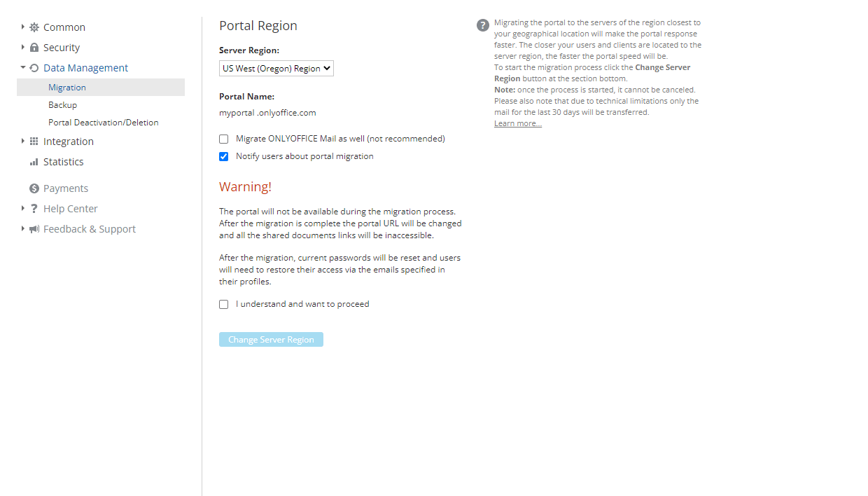Image resolution: width=868 pixels, height=496 pixels.
Task: Enable the Migrate ONLYOFFICE Mail checkbox
Action: [x=223, y=139]
